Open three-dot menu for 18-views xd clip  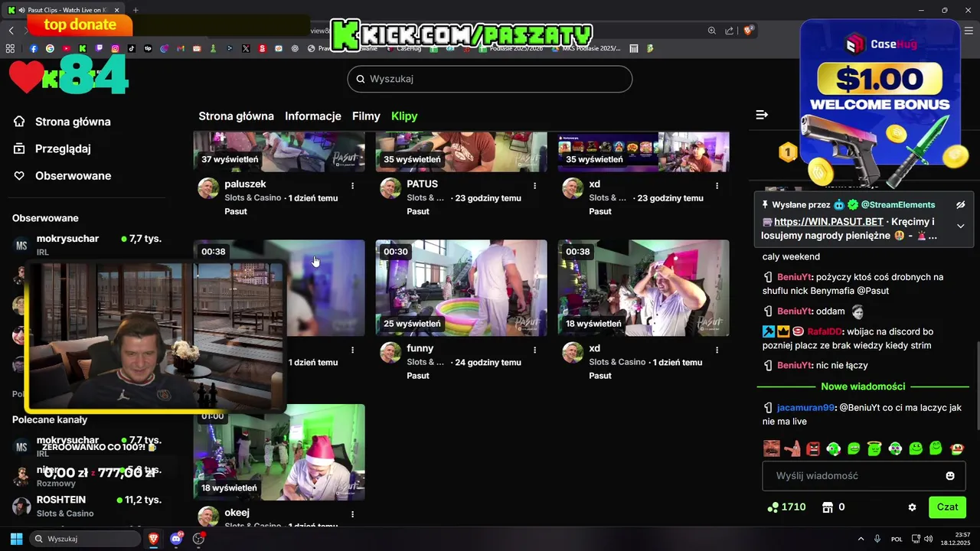tap(717, 349)
